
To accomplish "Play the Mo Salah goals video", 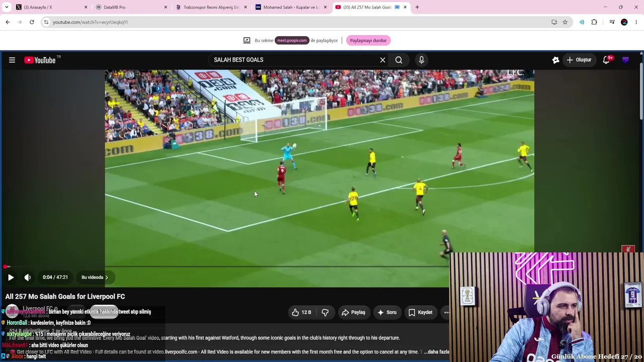I will pos(11,277).
